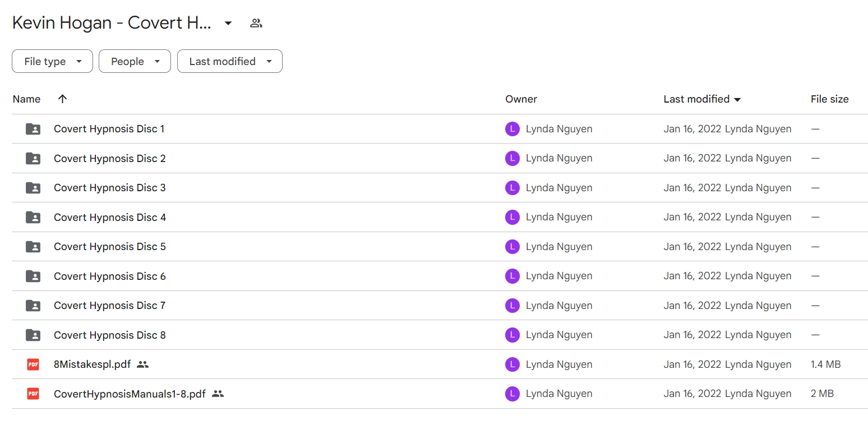Click Lynda Nguyen's avatar in Disc 8 row
Image resolution: width=868 pixels, height=434 pixels.
(x=513, y=335)
